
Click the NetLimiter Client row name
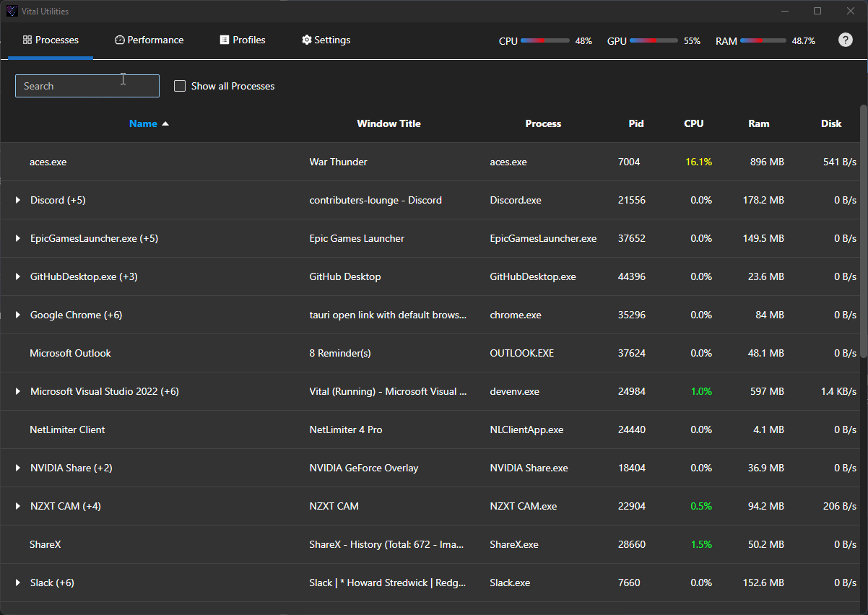[67, 429]
